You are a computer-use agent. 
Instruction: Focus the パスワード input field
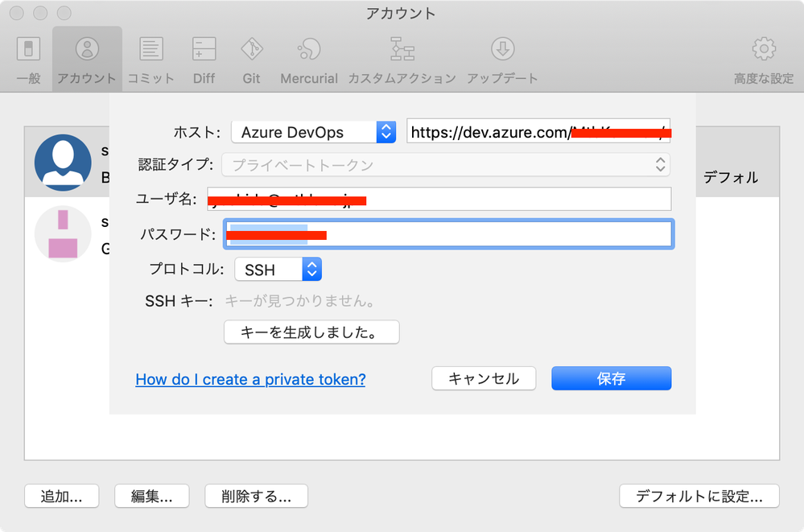click(448, 234)
